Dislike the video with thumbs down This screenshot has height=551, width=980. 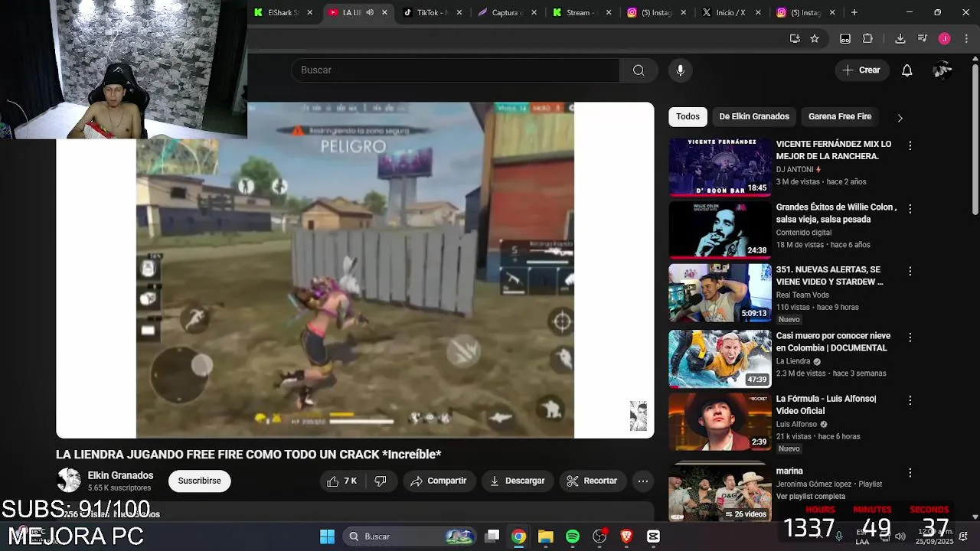[381, 481]
